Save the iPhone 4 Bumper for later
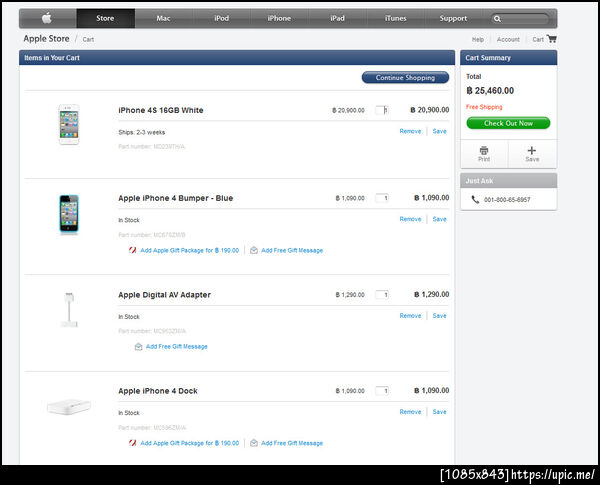 [439, 219]
